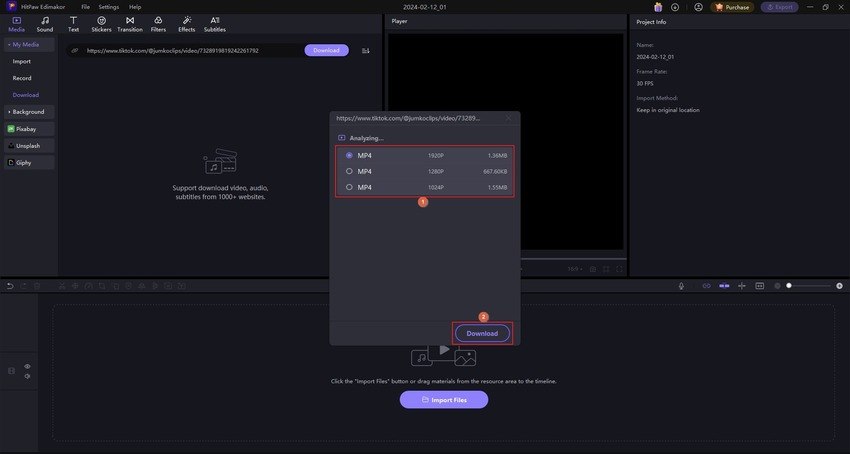Open the Settings menu
This screenshot has height=454, width=850.
point(108,7)
